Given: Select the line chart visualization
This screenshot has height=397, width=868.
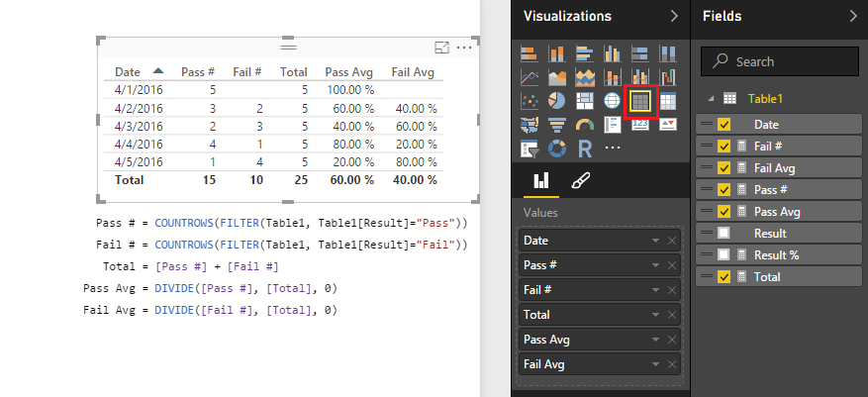Looking at the screenshot, I should click(x=530, y=77).
